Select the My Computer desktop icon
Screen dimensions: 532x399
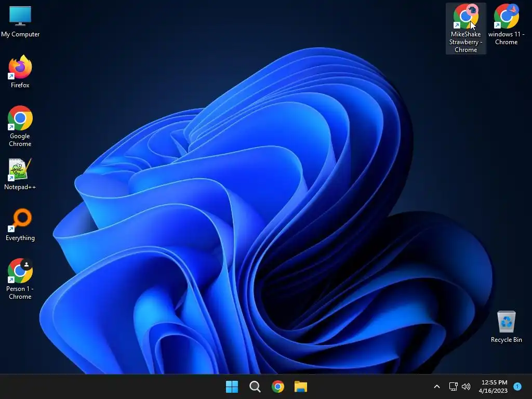tap(20, 21)
